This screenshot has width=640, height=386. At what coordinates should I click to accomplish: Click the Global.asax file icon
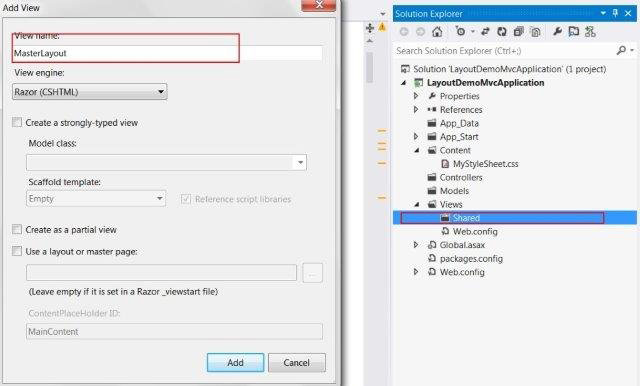(432, 245)
